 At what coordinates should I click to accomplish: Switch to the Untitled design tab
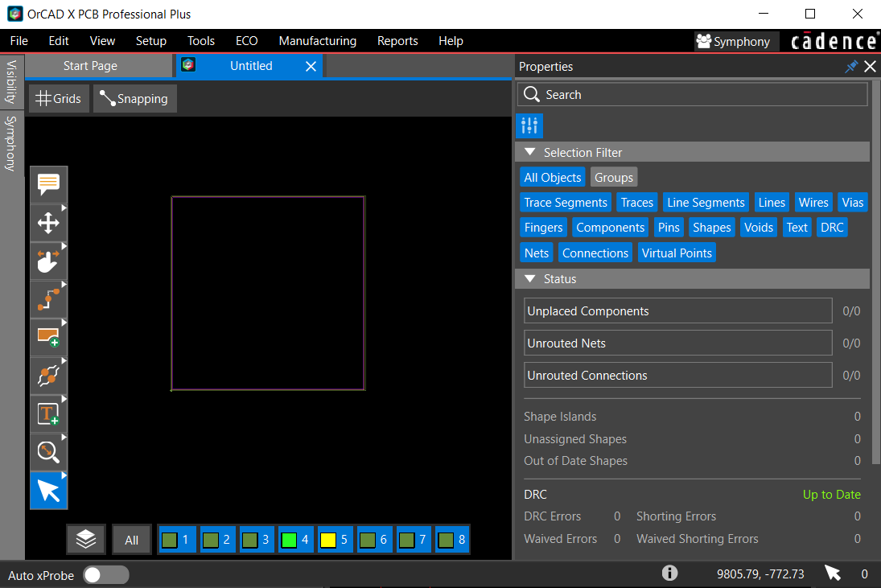point(250,66)
